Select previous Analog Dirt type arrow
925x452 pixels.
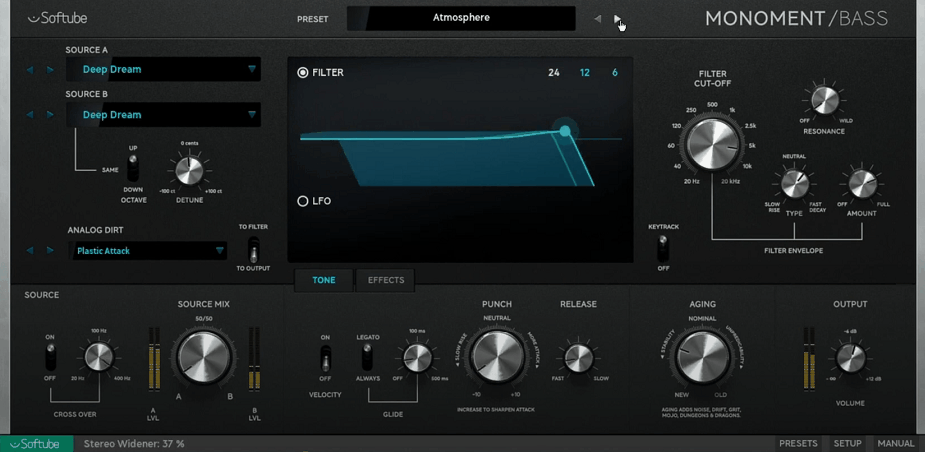coord(30,251)
